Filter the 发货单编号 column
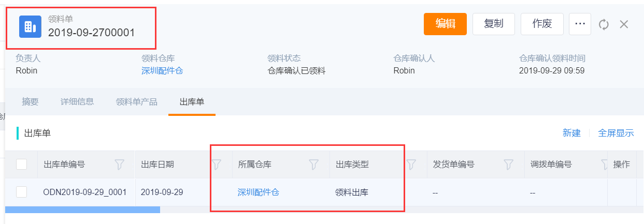This screenshot has height=224, width=644. (508, 165)
